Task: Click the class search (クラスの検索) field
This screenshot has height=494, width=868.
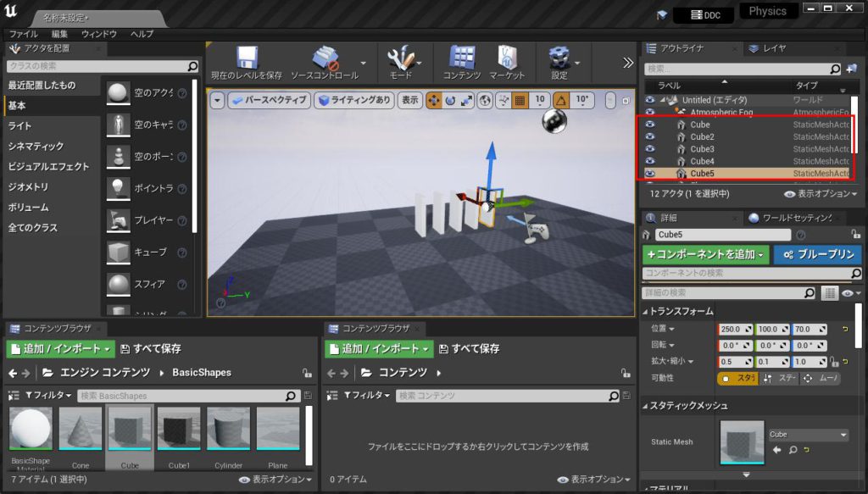Action: (x=103, y=66)
